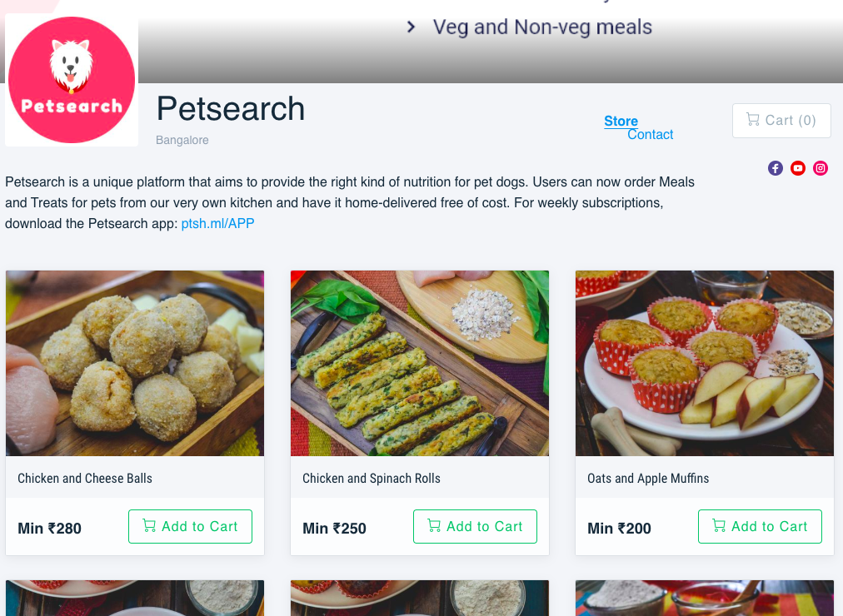Screen dimensions: 843x616
Task: Click the Petsearch store title
Action: pyautogui.click(x=231, y=109)
